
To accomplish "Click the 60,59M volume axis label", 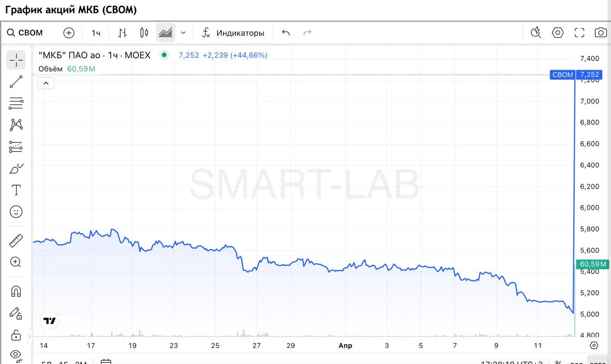I will point(593,264).
